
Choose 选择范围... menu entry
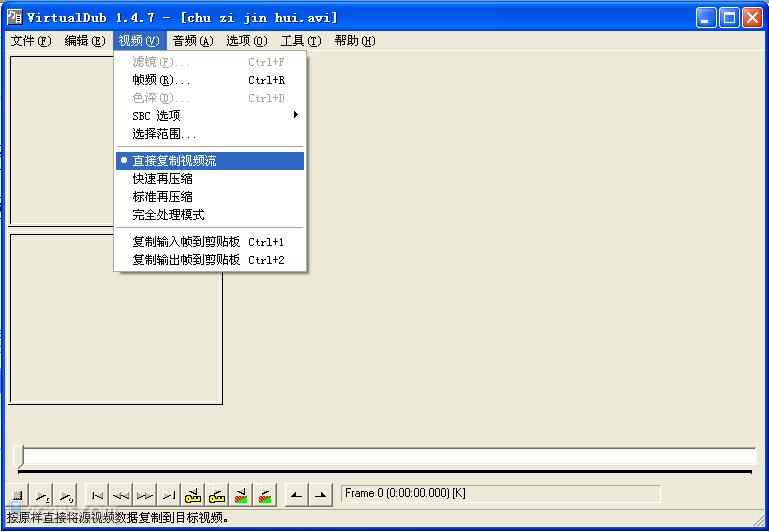210,133
